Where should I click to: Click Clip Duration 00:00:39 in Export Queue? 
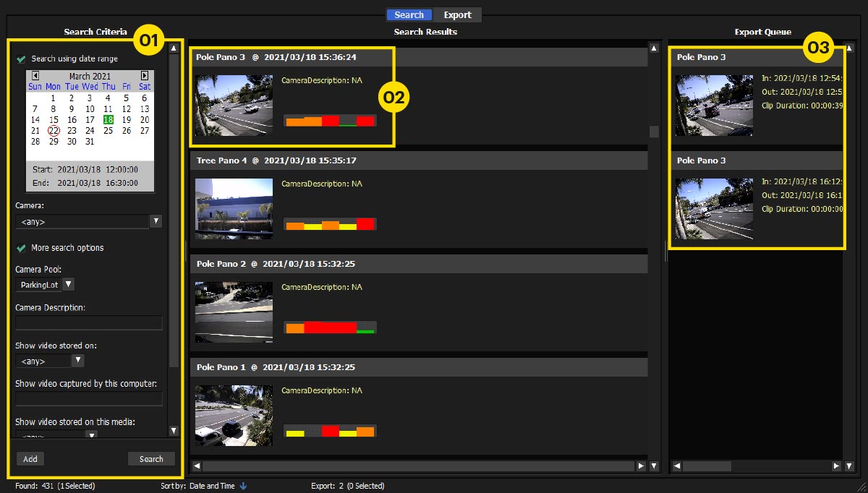(801, 106)
